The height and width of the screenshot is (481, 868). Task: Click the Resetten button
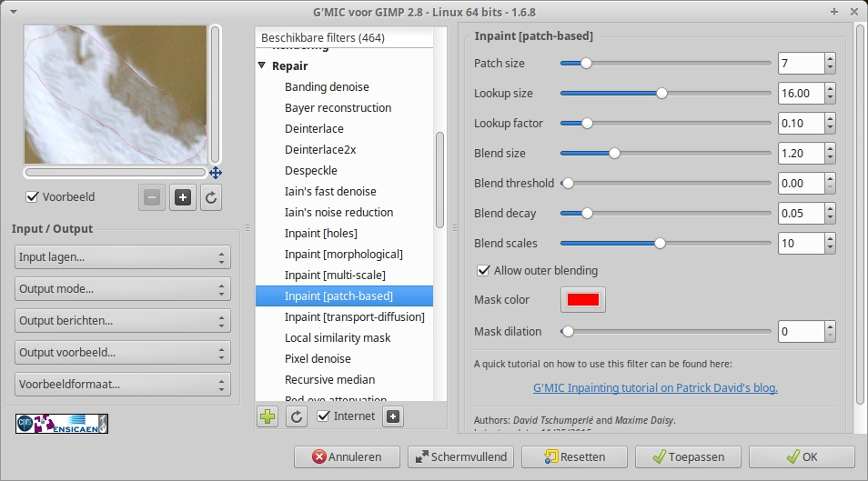(x=575, y=456)
